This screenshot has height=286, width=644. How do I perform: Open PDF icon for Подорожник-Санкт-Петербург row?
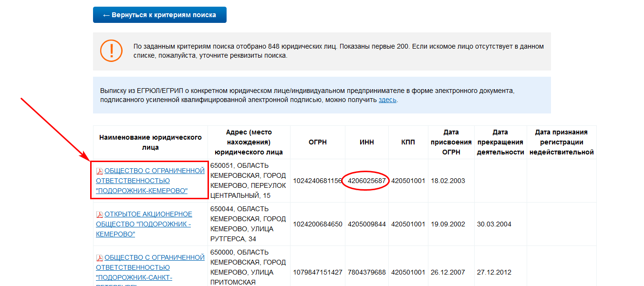(x=100, y=258)
